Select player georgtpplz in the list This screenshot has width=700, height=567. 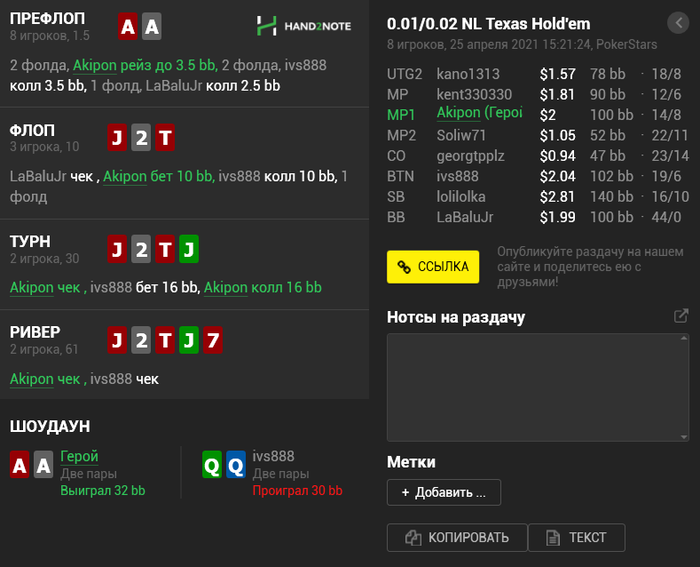coord(471,156)
